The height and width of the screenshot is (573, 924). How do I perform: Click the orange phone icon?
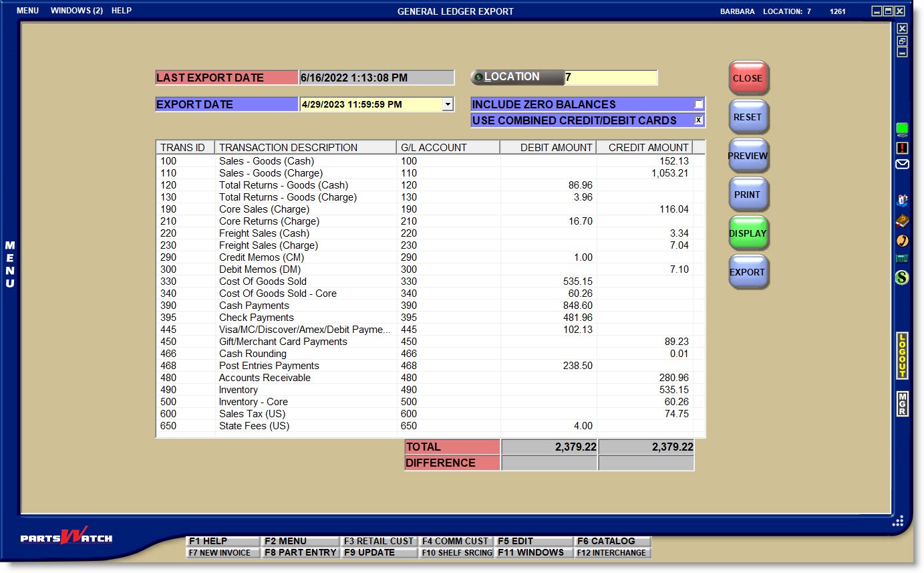coord(902,240)
